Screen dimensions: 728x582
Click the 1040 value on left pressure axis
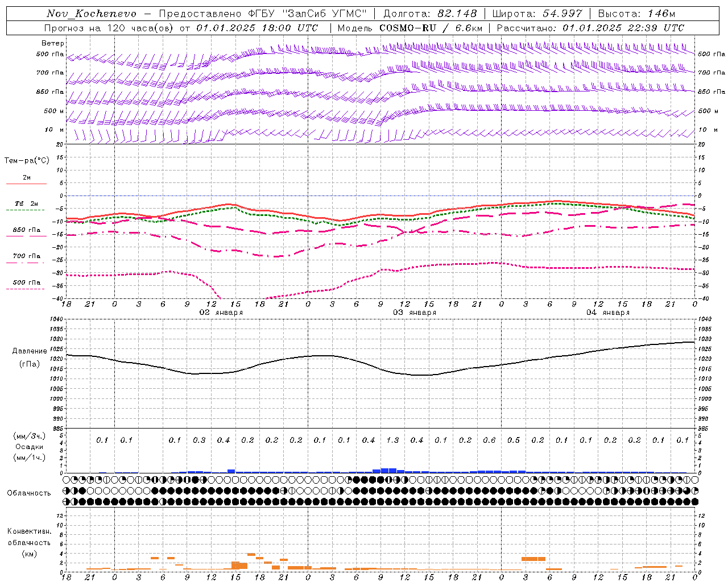[x=56, y=319]
